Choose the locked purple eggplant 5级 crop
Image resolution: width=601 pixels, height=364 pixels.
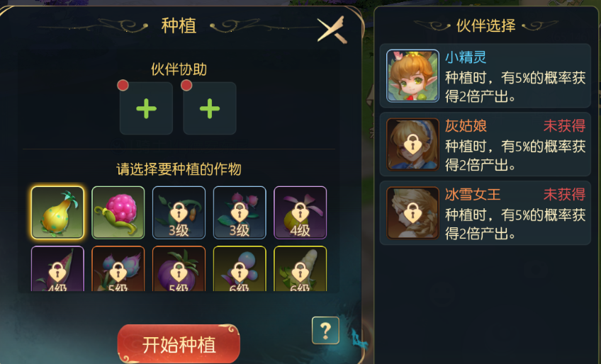[179, 268]
